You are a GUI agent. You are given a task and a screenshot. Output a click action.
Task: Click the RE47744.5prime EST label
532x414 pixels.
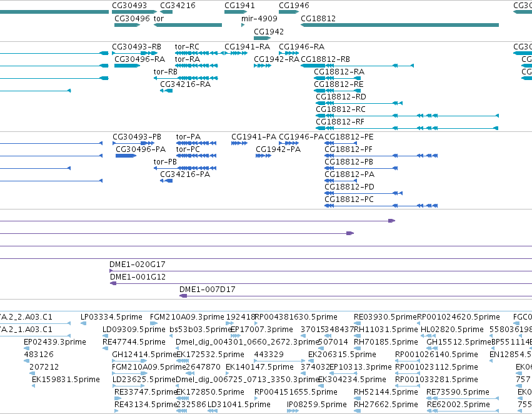[x=134, y=343]
